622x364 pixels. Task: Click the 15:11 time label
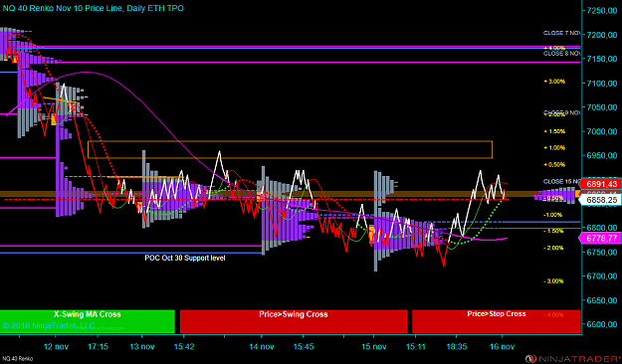415,346
